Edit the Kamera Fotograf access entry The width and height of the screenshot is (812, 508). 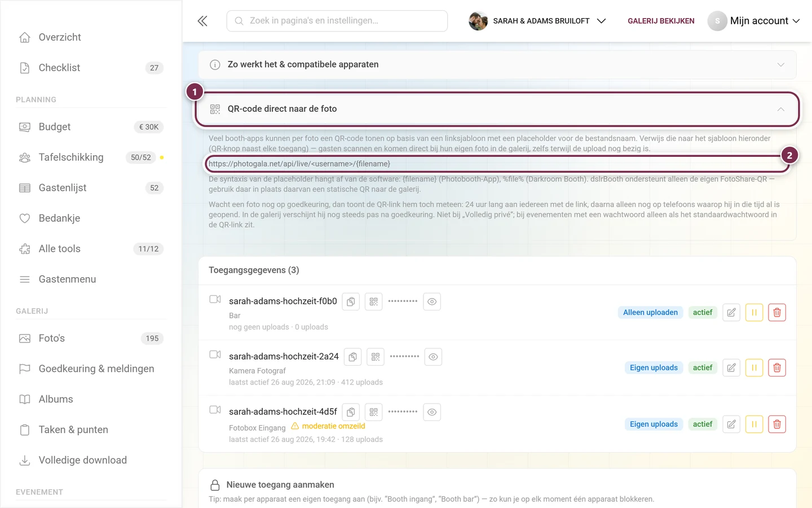tap(731, 368)
